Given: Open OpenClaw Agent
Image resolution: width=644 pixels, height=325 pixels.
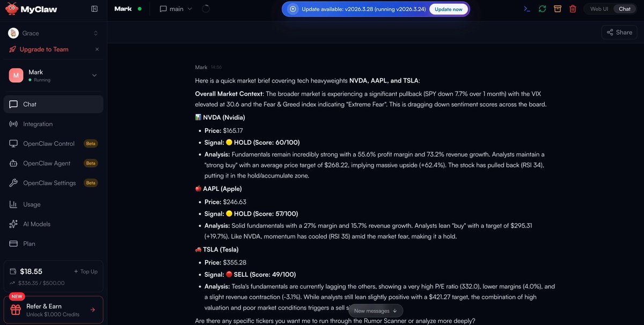Looking at the screenshot, I should click(x=53, y=164).
